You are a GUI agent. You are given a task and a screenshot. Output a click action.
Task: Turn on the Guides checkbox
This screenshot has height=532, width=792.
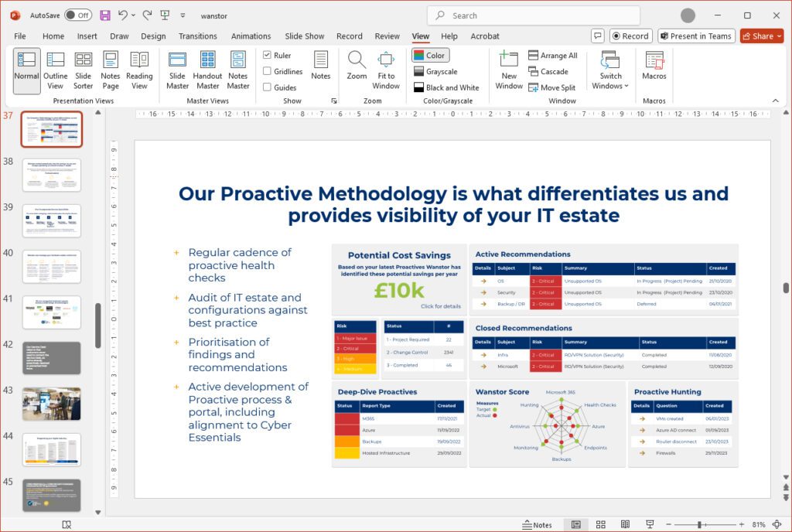tap(267, 87)
